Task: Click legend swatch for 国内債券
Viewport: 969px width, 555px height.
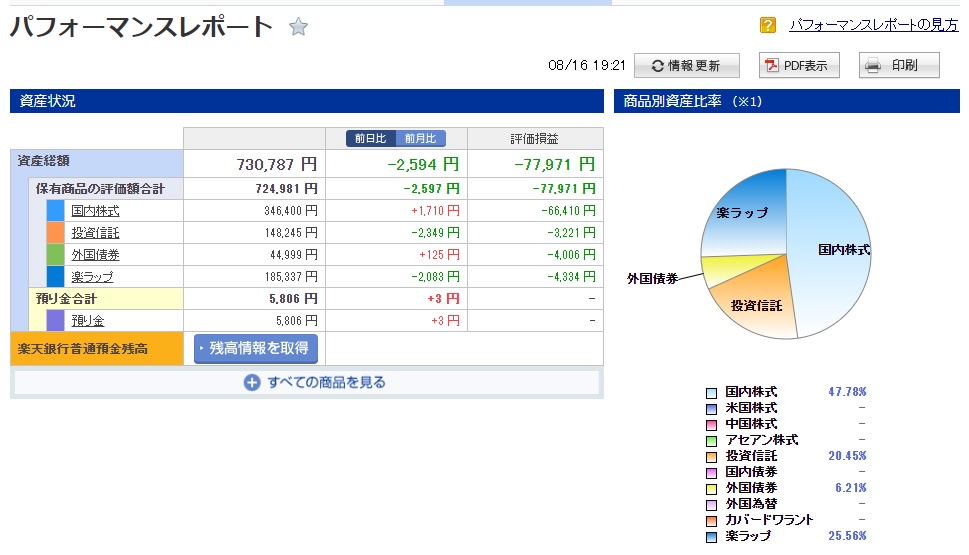Action: pos(712,473)
